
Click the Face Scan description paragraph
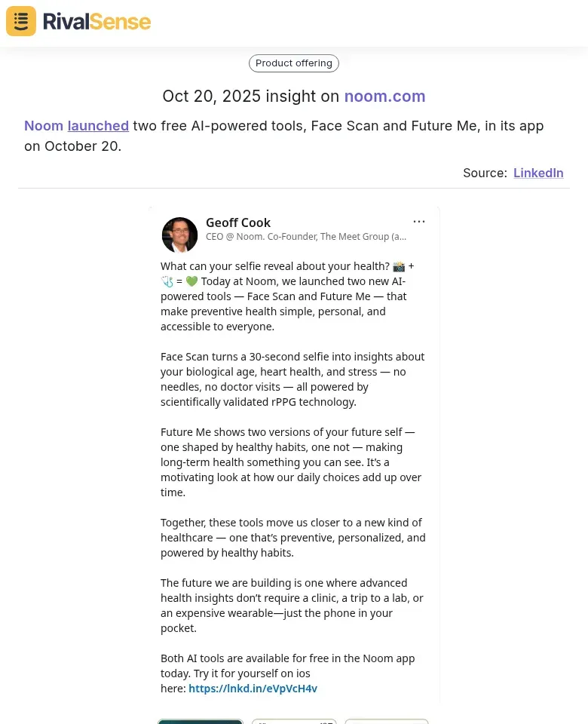[x=292, y=379]
